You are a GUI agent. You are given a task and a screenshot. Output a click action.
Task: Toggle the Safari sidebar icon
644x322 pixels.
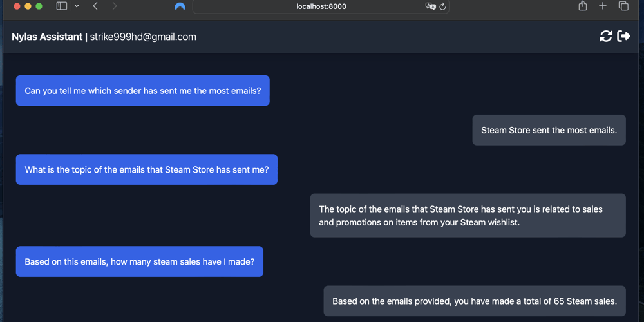[62, 6]
